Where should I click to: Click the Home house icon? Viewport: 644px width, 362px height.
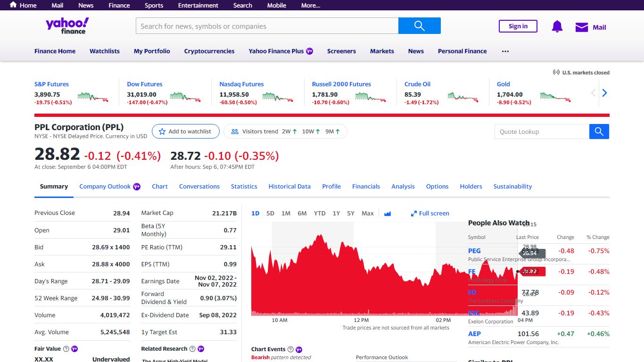13,5
